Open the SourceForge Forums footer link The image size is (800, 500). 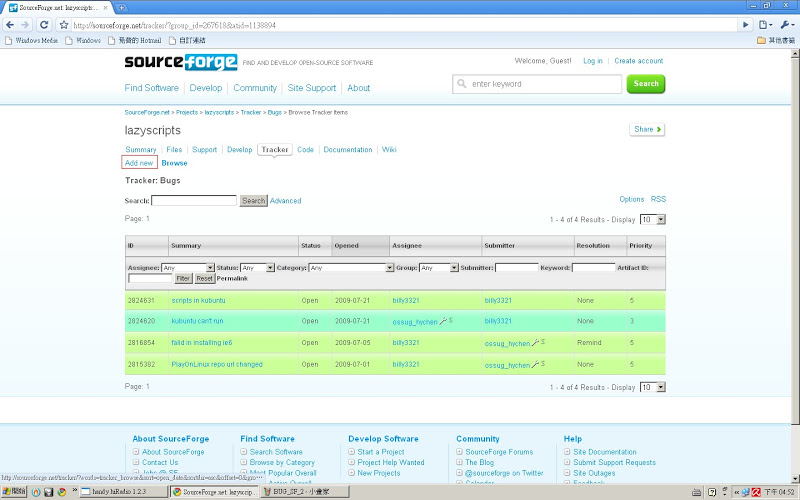click(499, 452)
